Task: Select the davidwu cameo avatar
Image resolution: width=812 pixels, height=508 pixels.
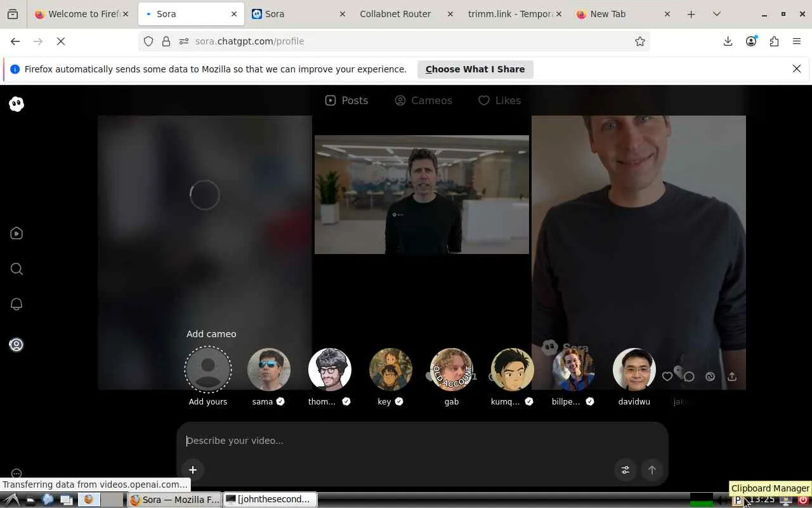Action: click(634, 370)
